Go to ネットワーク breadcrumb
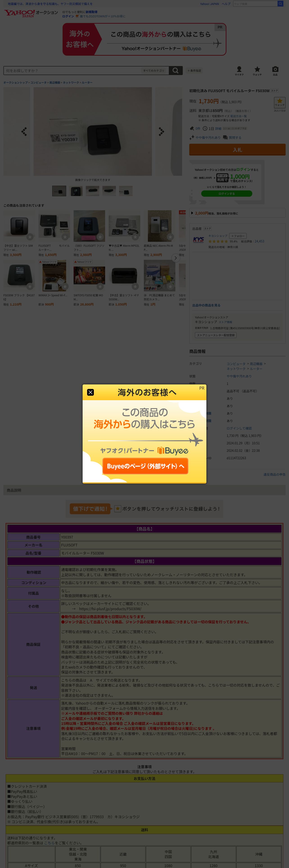 tap(71, 82)
